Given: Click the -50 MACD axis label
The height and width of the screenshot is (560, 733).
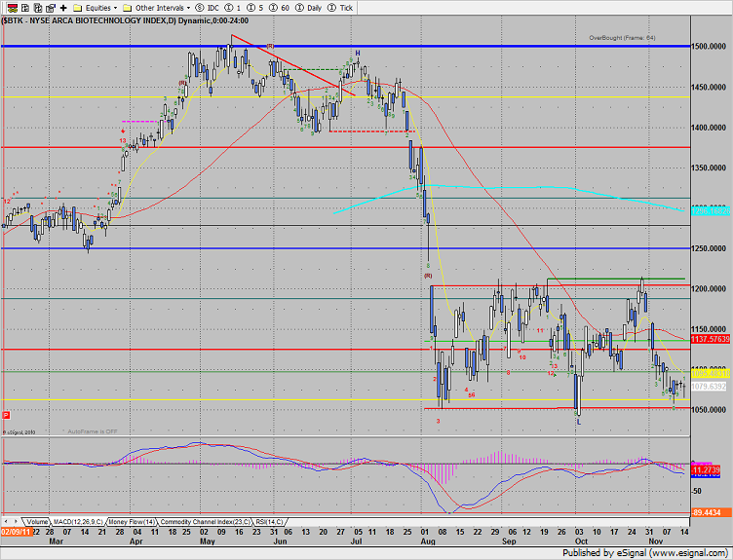Looking at the screenshot, I should 697,491.
